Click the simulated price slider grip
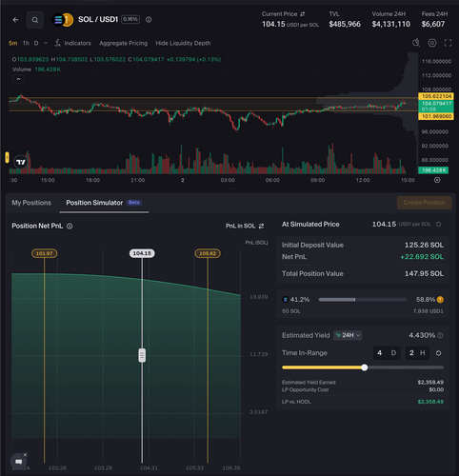The image size is (459, 476). pos(142,355)
